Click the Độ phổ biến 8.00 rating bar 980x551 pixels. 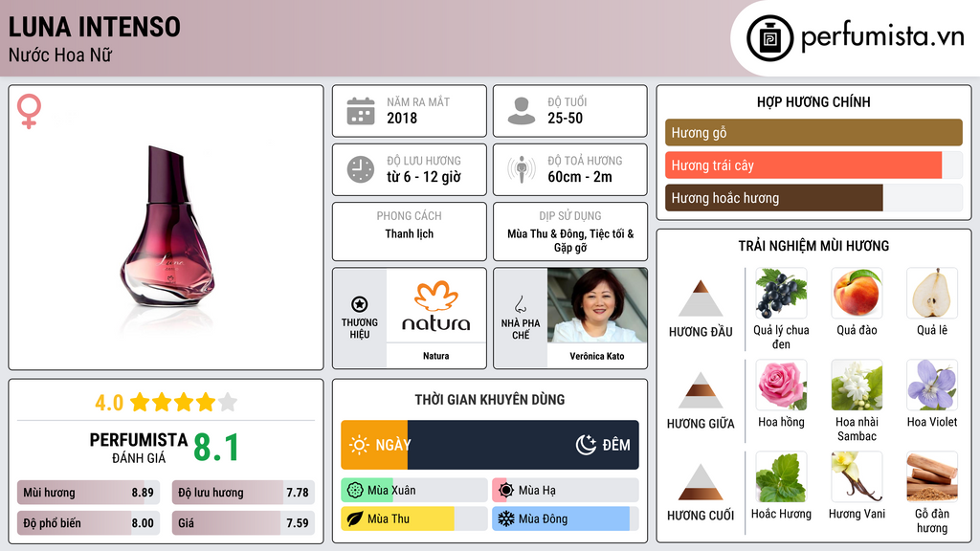[89, 523]
